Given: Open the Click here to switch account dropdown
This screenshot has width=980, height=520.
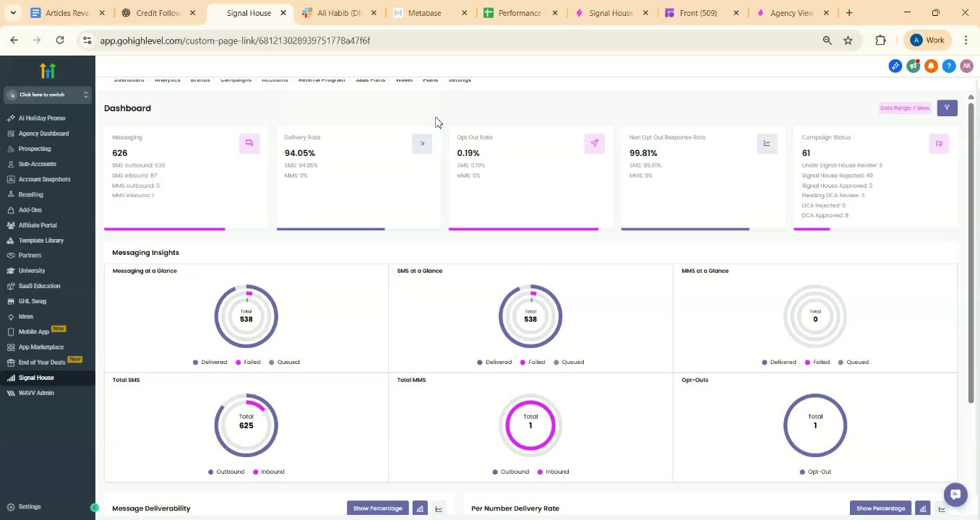Looking at the screenshot, I should tap(47, 95).
